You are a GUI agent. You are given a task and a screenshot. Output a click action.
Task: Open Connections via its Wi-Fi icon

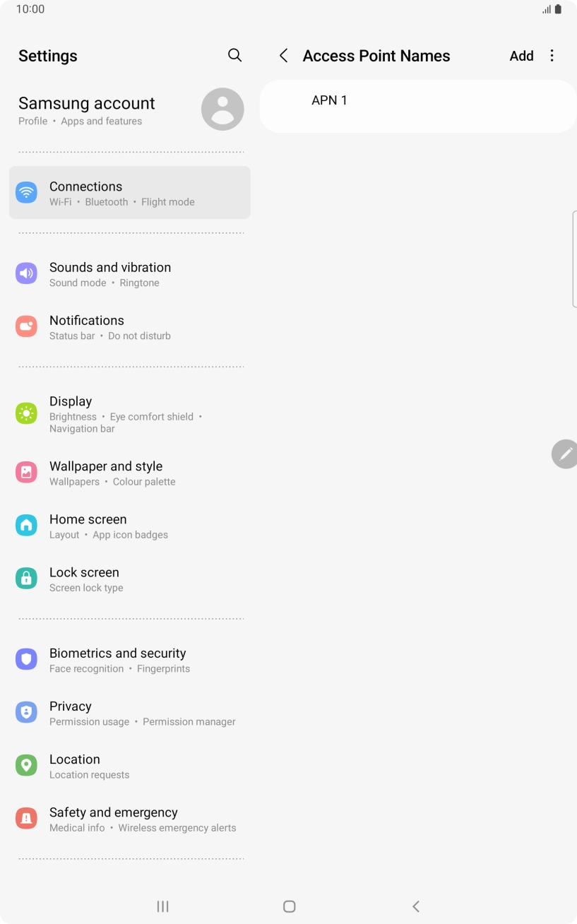click(26, 192)
